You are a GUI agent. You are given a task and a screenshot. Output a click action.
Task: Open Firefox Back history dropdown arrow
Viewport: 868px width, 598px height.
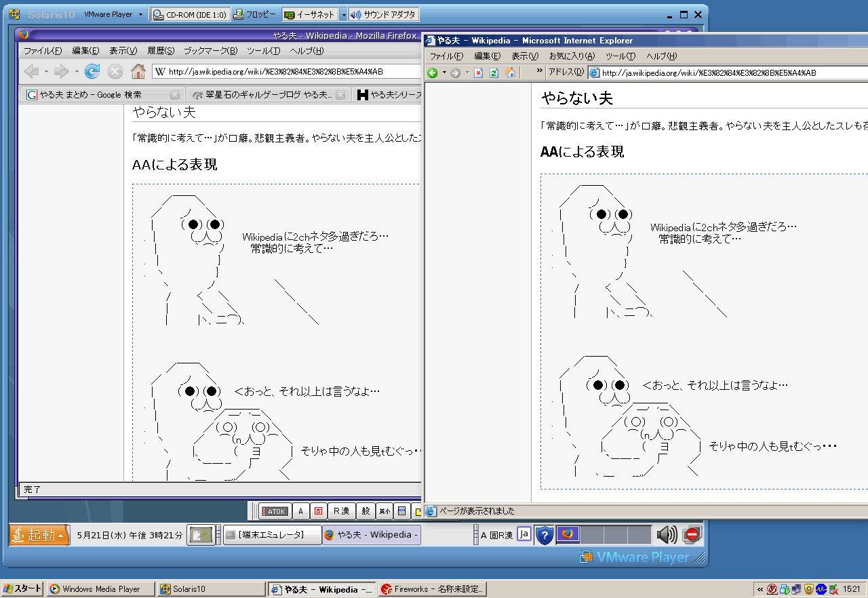[x=46, y=71]
